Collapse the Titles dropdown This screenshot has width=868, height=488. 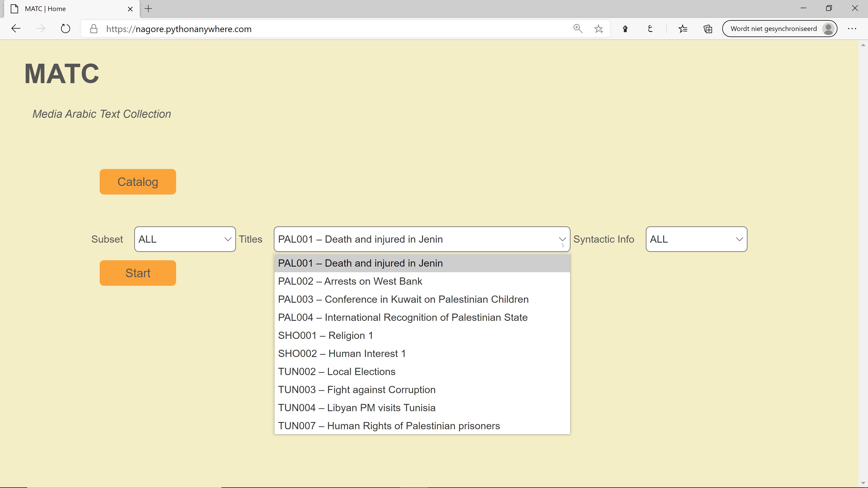422,239
